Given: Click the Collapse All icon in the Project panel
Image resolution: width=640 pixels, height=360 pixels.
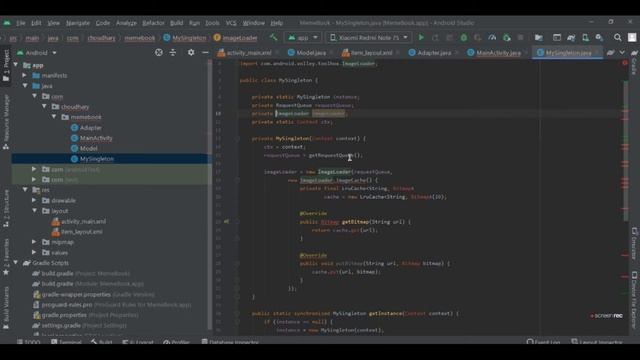Looking at the screenshot, I should pyautogui.click(x=173, y=53).
